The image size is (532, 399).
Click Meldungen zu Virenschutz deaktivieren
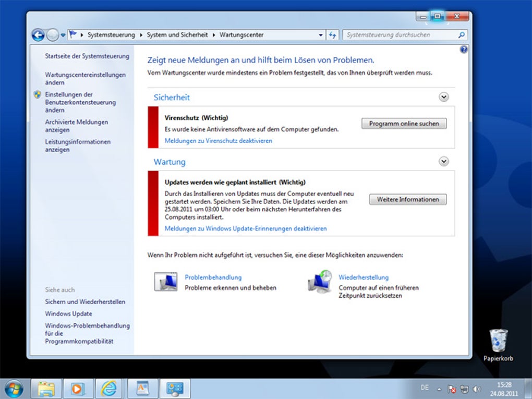pyautogui.click(x=218, y=141)
